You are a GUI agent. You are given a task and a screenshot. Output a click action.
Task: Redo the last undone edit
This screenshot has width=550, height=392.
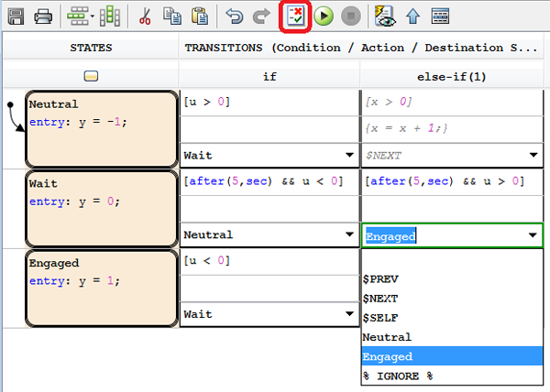pos(261,16)
